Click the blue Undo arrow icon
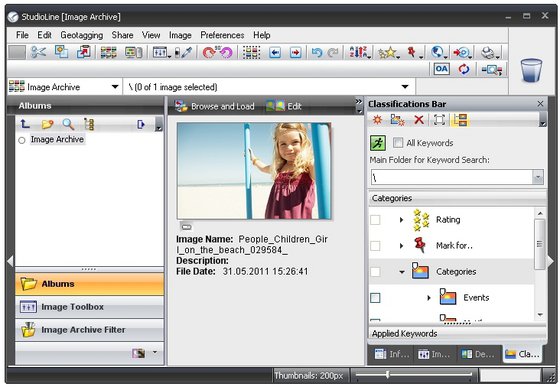 [x=316, y=52]
